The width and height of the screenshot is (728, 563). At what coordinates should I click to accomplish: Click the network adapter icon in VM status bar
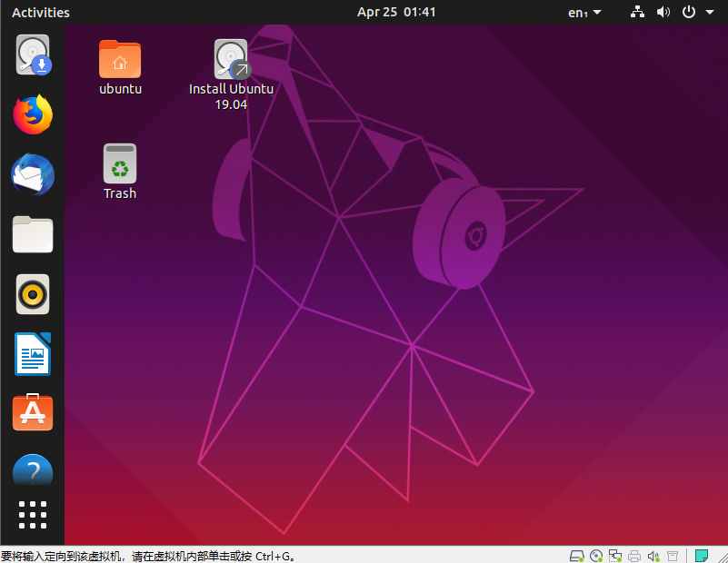click(615, 556)
